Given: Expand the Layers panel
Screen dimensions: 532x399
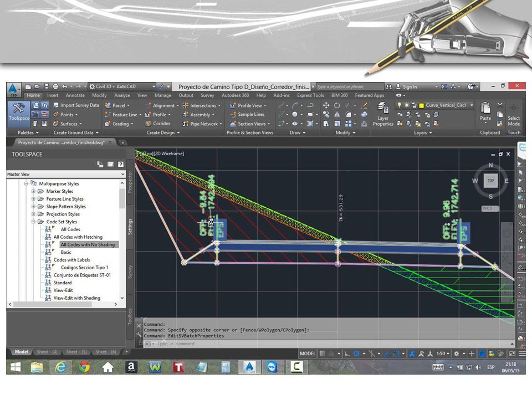Looking at the screenshot, I should 423,132.
